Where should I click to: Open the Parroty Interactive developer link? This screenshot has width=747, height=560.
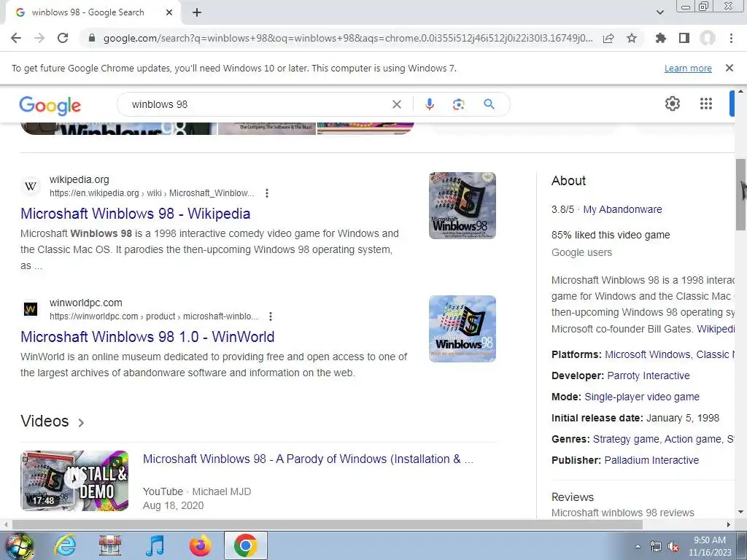(649, 376)
